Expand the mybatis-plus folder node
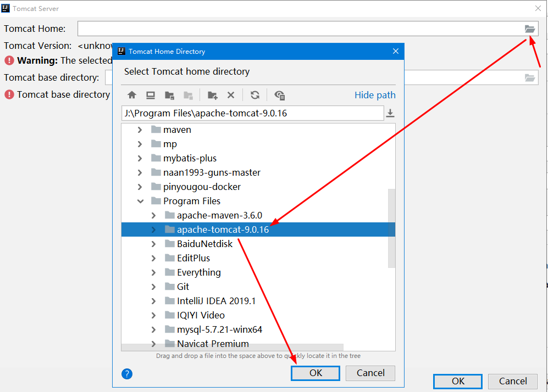Screen dimensions: 548x392 [140, 158]
